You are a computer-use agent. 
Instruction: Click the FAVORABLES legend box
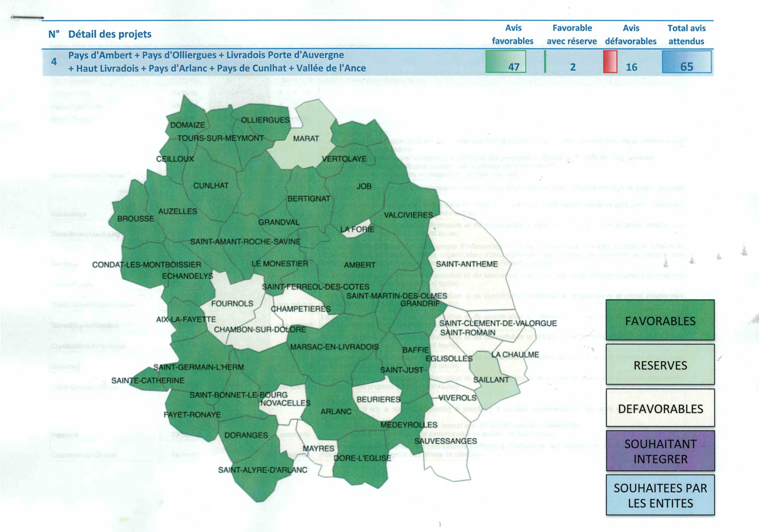pyautogui.click(x=660, y=320)
